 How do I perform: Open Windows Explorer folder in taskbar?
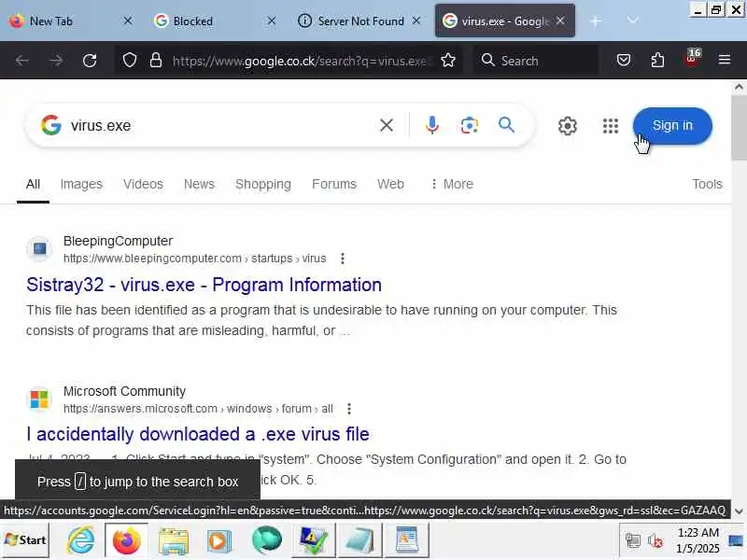click(x=174, y=541)
